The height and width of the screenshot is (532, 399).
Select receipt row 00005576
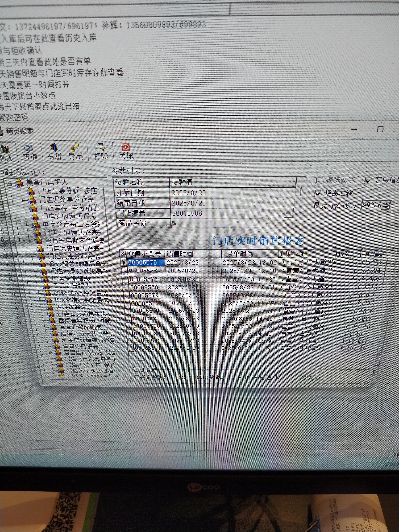tap(143, 271)
